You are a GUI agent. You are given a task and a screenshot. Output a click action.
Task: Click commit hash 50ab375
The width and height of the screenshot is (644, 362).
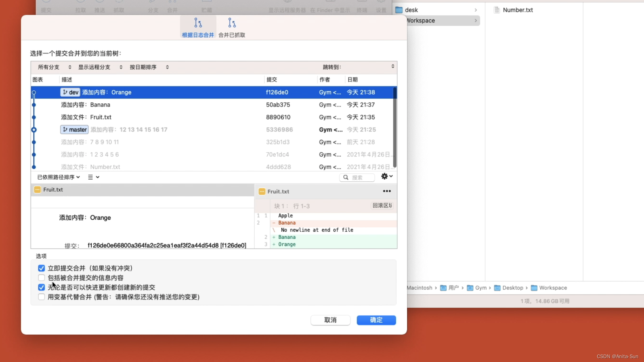point(278,105)
